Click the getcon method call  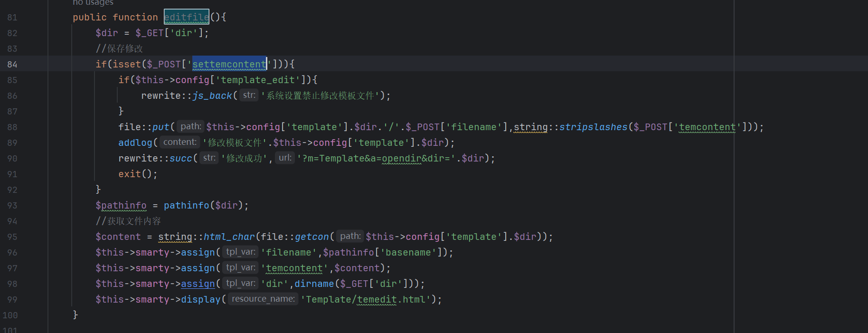[311, 237]
